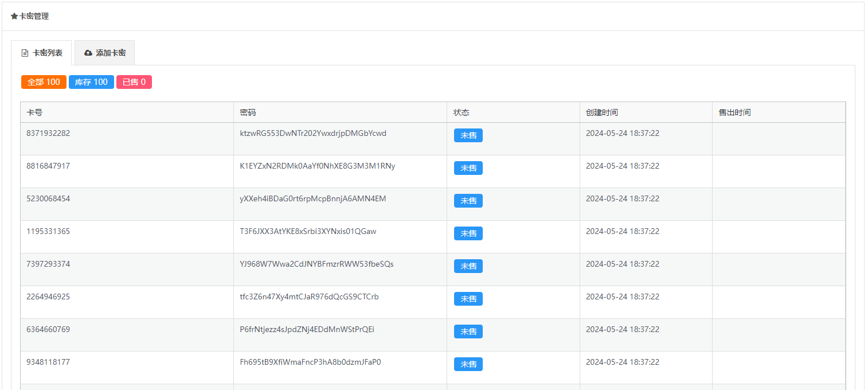Click the 密码 column header

coord(248,112)
